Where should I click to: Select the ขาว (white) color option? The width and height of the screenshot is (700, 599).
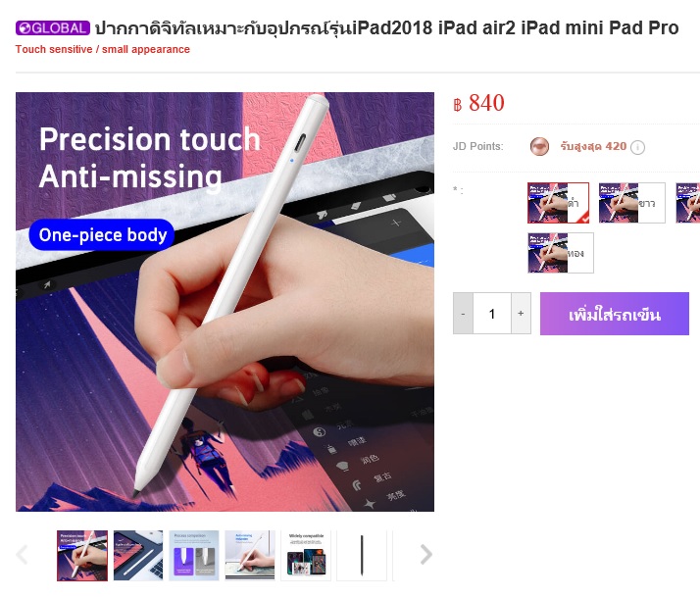631,203
